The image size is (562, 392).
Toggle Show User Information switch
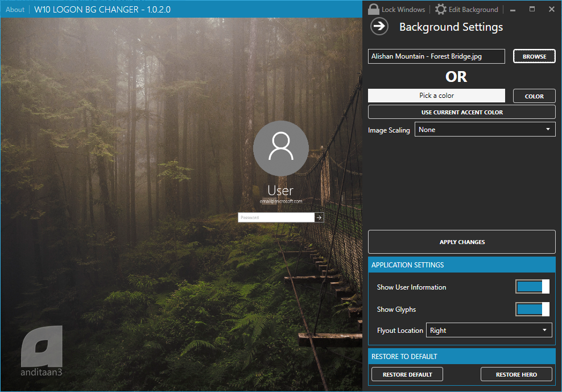[532, 287]
